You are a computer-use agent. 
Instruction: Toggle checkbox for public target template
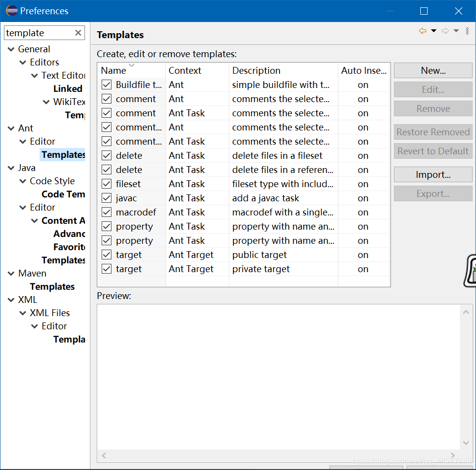[x=107, y=255]
